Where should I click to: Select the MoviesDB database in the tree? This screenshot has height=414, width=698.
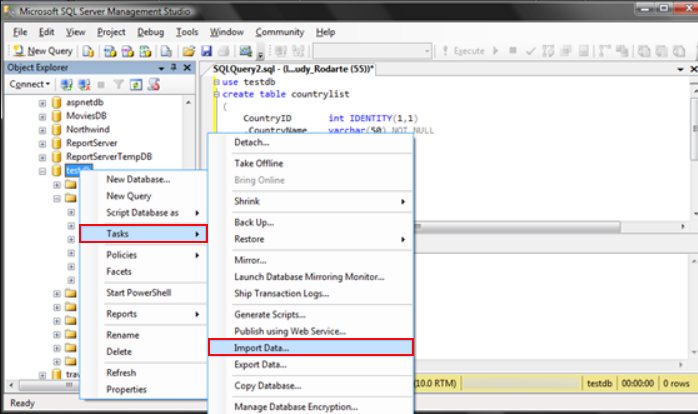(86, 116)
